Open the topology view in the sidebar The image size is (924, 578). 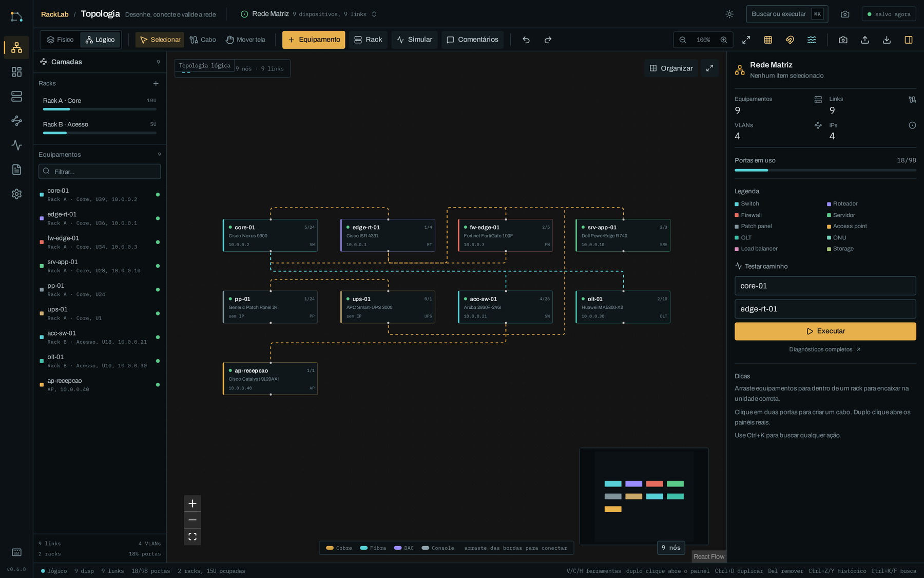pos(16,48)
